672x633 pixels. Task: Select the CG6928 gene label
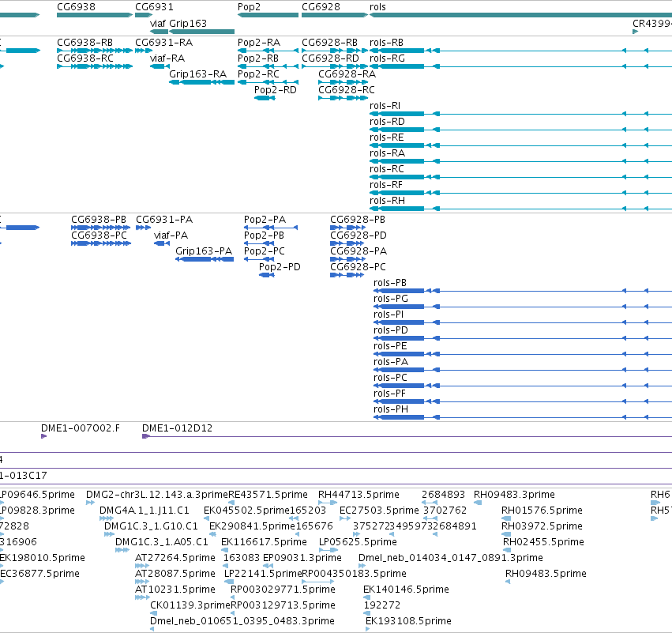point(321,7)
